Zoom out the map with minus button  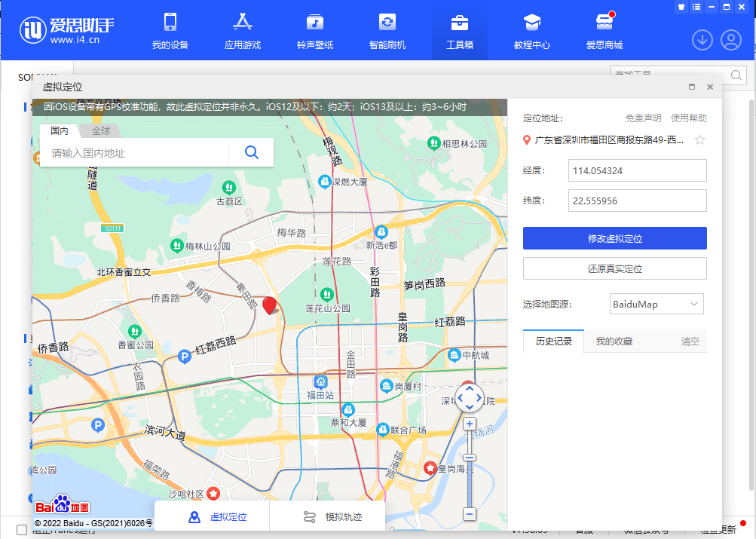pos(469,514)
